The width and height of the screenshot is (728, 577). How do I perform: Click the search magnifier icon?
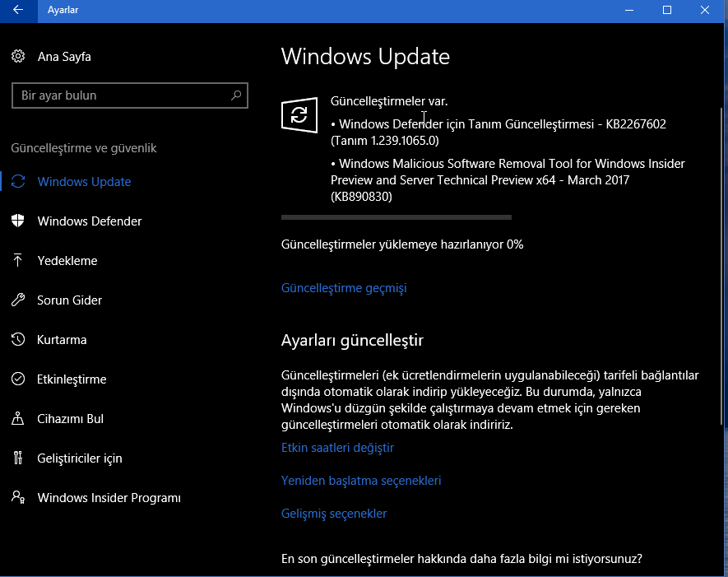click(236, 95)
